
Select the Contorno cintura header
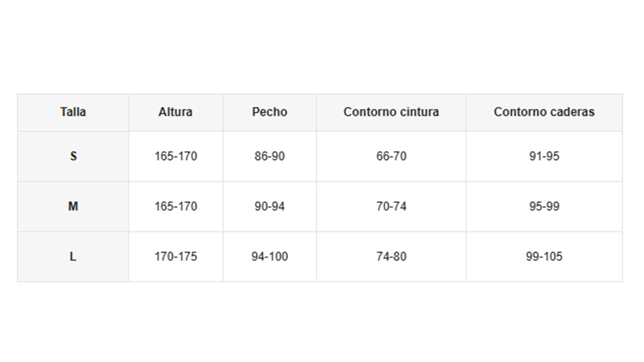point(391,112)
